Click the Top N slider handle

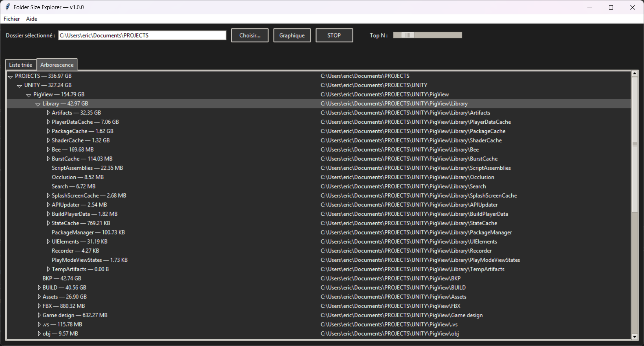tap(407, 35)
